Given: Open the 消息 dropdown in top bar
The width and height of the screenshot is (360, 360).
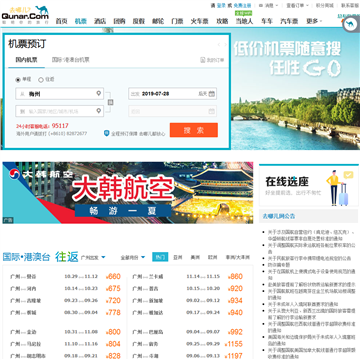Looking at the screenshot, I should point(271,5).
